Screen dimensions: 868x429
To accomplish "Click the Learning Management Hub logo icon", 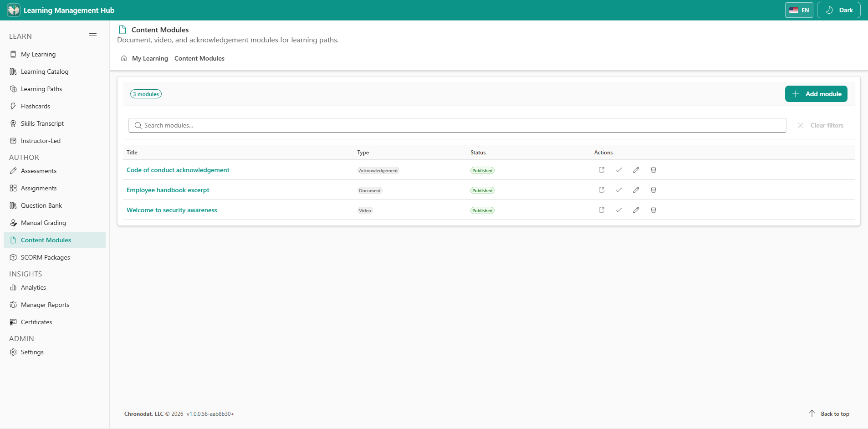I will pos(14,10).
